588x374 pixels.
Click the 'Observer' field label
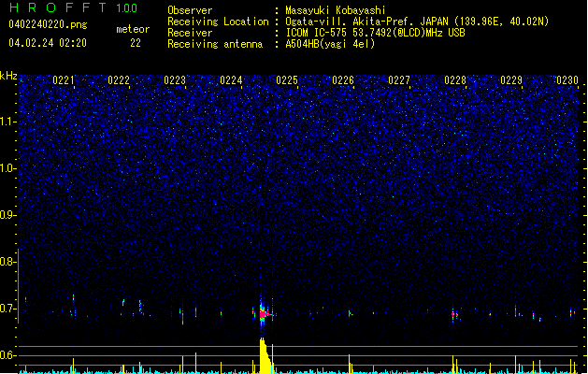tap(190, 10)
